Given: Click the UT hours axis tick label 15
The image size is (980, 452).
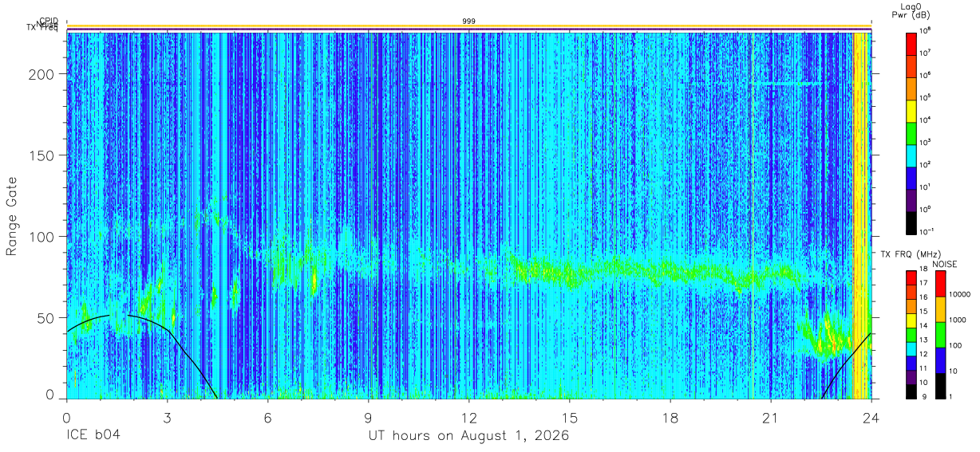Looking at the screenshot, I should 570,418.
